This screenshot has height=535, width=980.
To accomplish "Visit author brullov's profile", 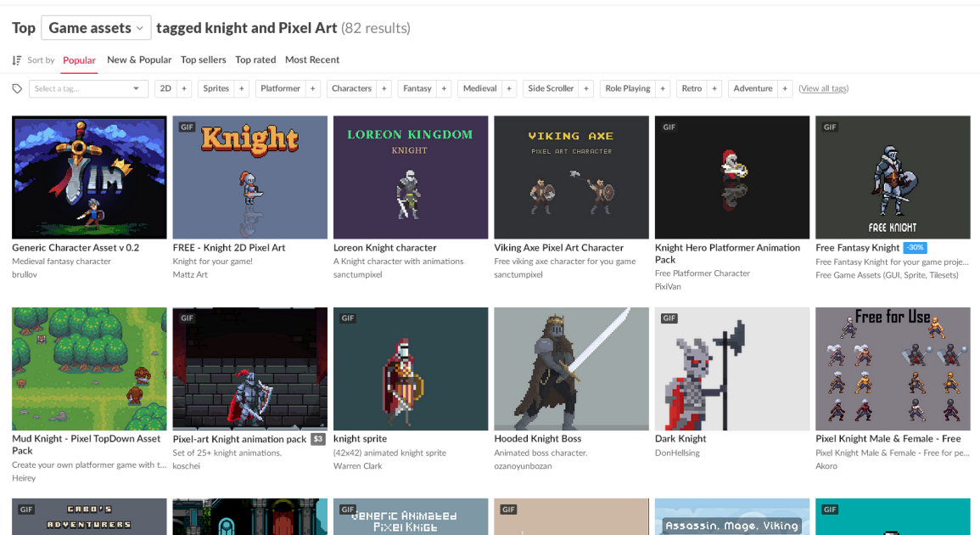I will tap(25, 274).
